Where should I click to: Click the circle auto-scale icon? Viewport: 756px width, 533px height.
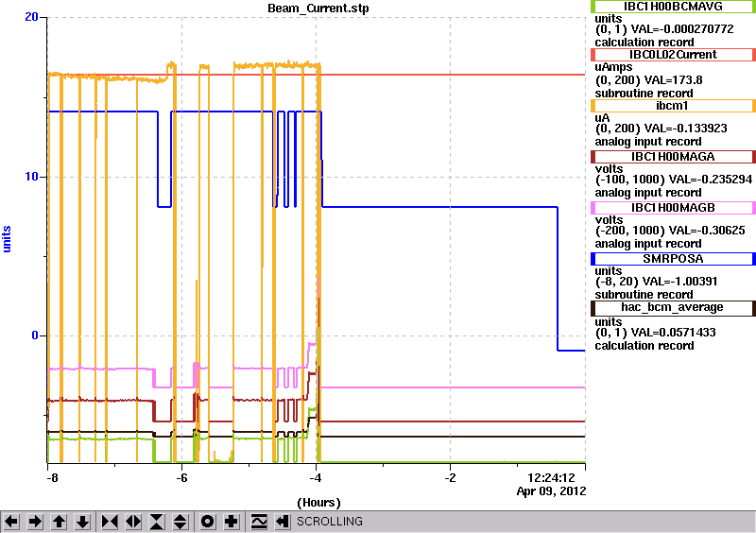point(208,522)
